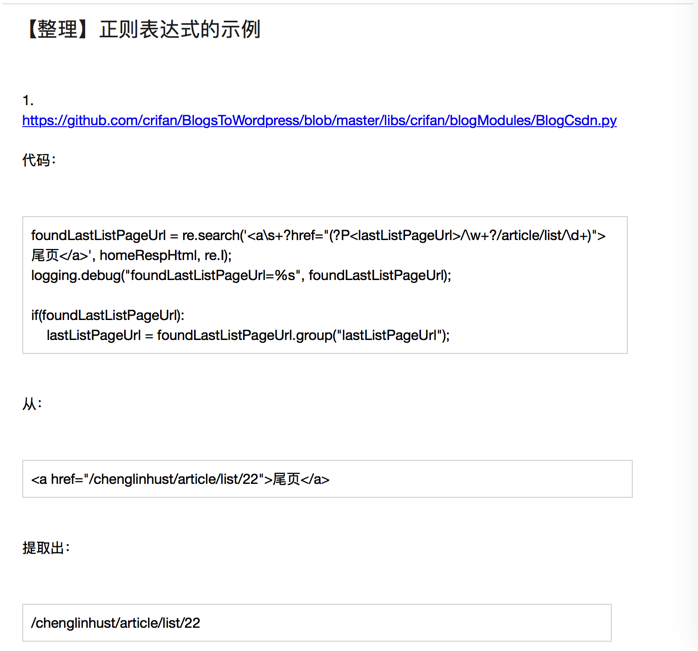Click the label 提取出:
Image resolution: width=698 pixels, height=651 pixels.
46,548
